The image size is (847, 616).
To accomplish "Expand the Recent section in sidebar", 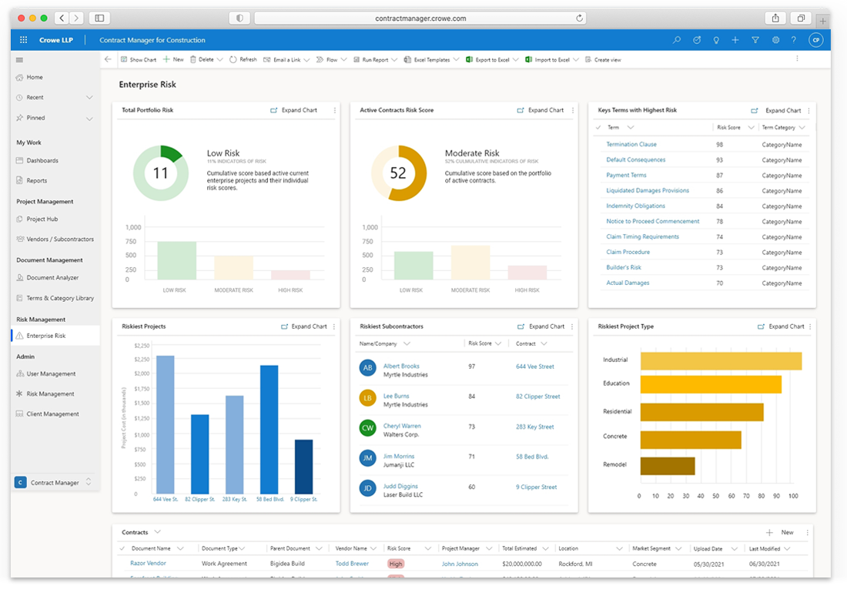I will coord(89,98).
